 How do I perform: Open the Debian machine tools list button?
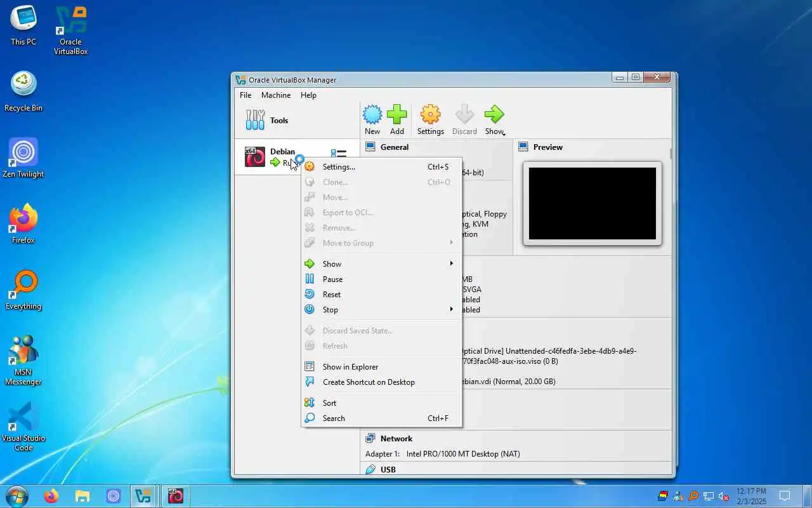[339, 154]
